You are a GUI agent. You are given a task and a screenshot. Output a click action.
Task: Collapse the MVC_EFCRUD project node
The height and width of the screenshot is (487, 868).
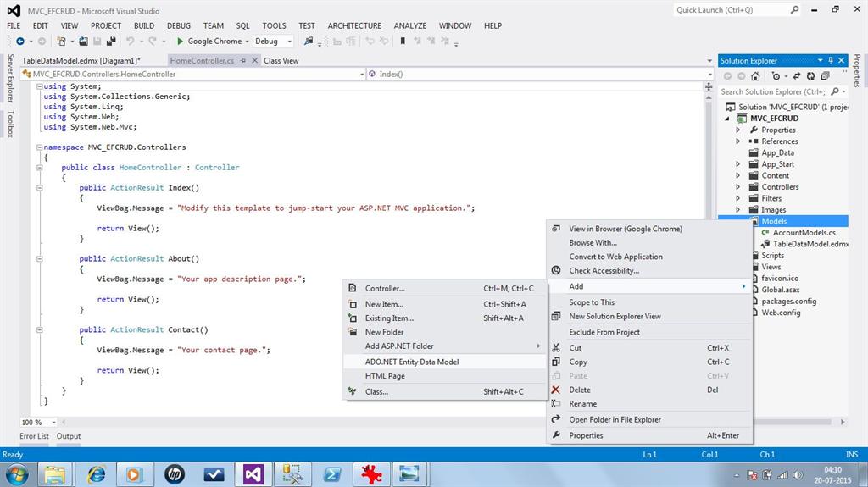click(x=727, y=119)
